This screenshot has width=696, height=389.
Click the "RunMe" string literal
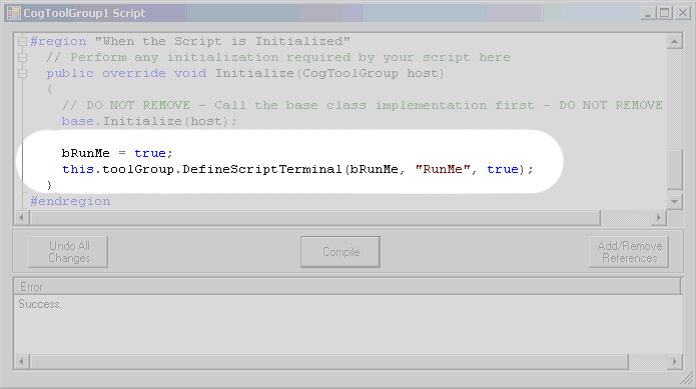[x=443, y=169]
